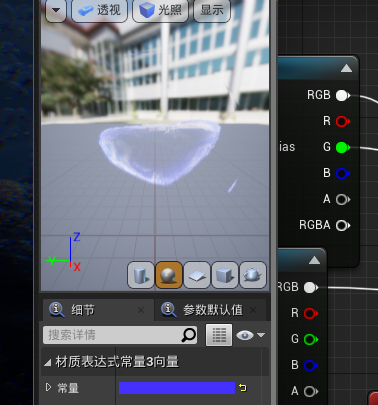Select the cylinder preview mesh icon
Image resolution: width=378 pixels, height=405 pixels.
(x=141, y=275)
